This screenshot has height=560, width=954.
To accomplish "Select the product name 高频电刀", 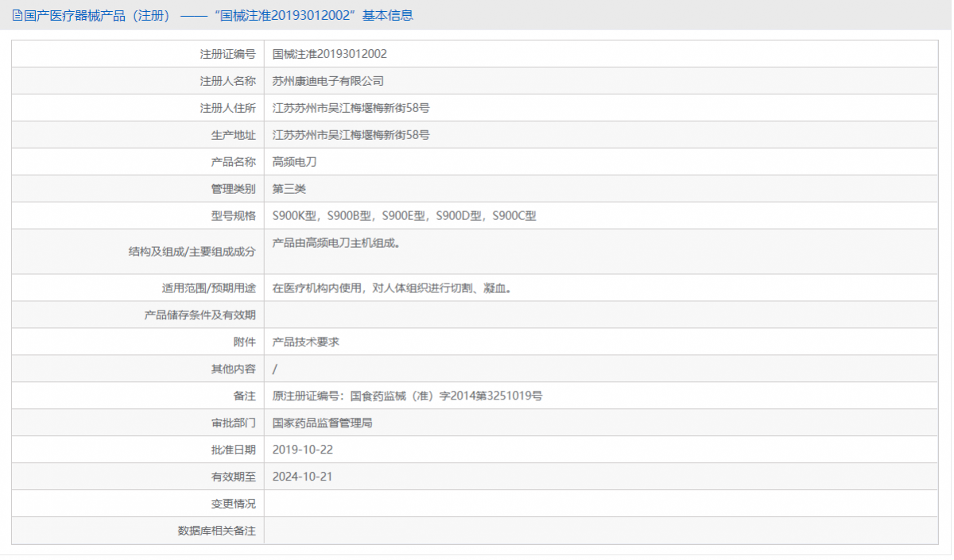I will point(289,161).
